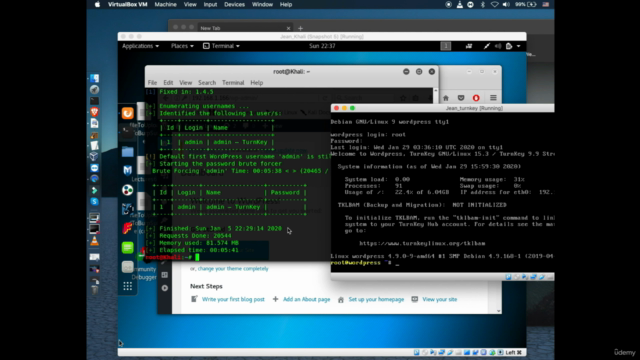The height and width of the screenshot is (360, 640).
Task: Open Terminal icon in Kali dock
Action: [127, 132]
